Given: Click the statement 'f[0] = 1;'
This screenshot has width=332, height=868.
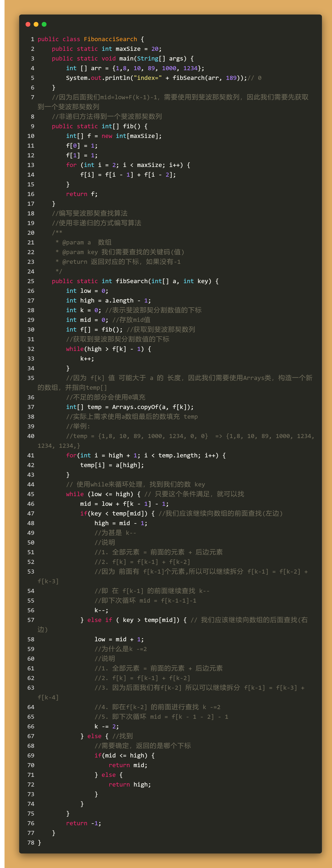Looking at the screenshot, I should point(82,146).
